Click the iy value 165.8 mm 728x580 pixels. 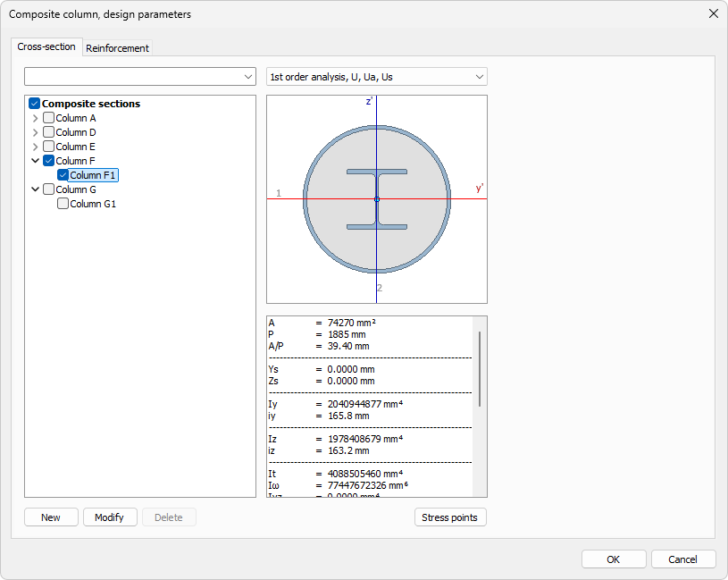(348, 416)
